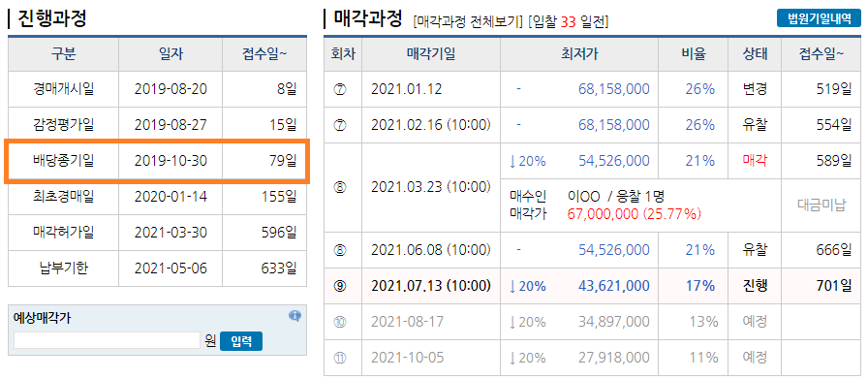Click the date 2019-08-27
Viewport: 868px width, 379px height.
(x=170, y=125)
